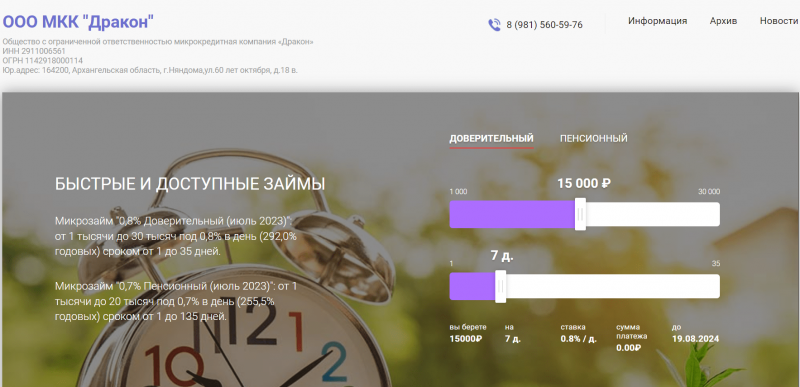Viewport: 800px width, 387px height.
Task: Click the minimum amount label 1 000
Action: pyautogui.click(x=458, y=192)
